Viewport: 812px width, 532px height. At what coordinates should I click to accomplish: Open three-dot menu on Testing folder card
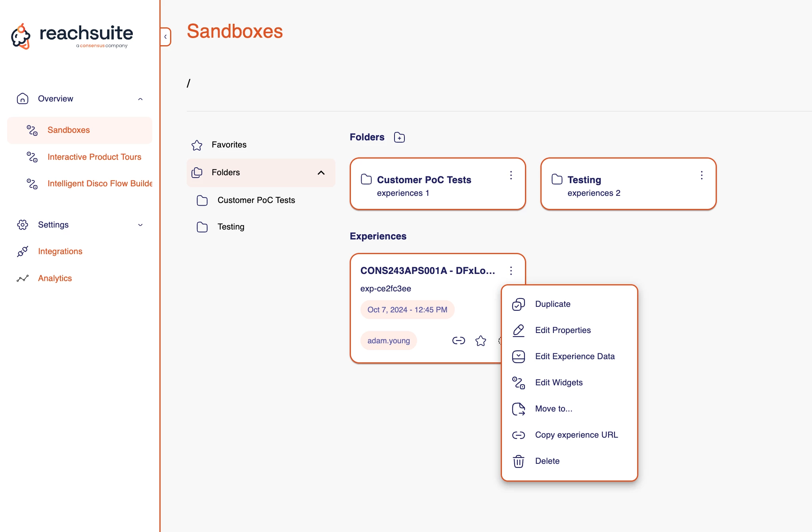click(701, 175)
